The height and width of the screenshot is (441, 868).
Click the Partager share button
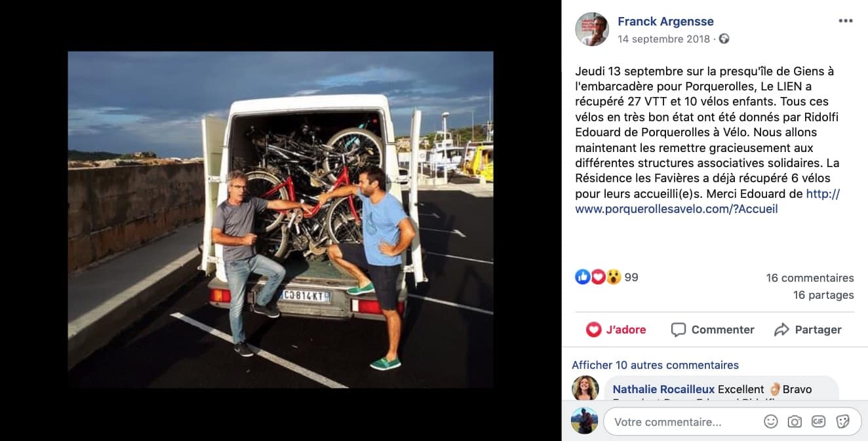pyautogui.click(x=808, y=330)
